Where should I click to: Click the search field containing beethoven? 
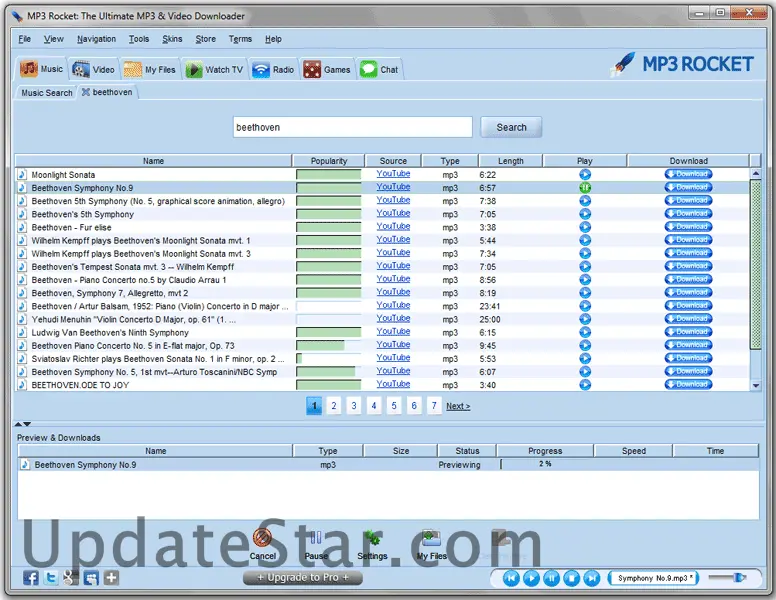351,127
